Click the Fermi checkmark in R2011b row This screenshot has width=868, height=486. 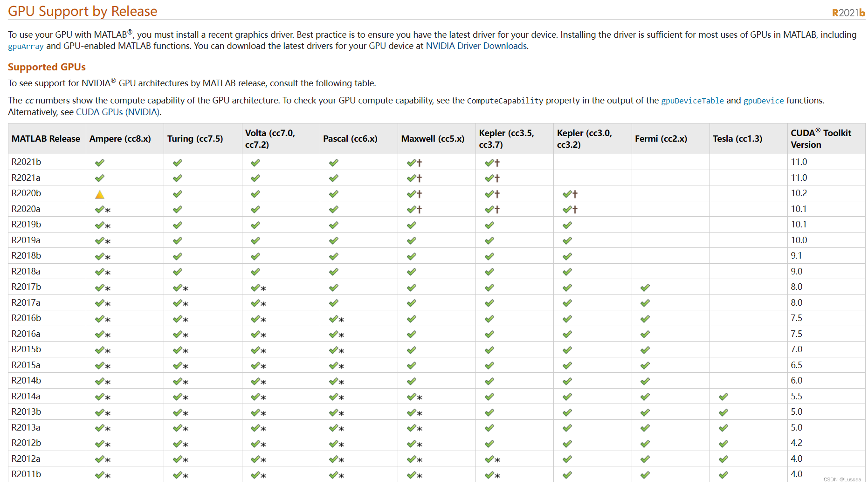point(645,475)
